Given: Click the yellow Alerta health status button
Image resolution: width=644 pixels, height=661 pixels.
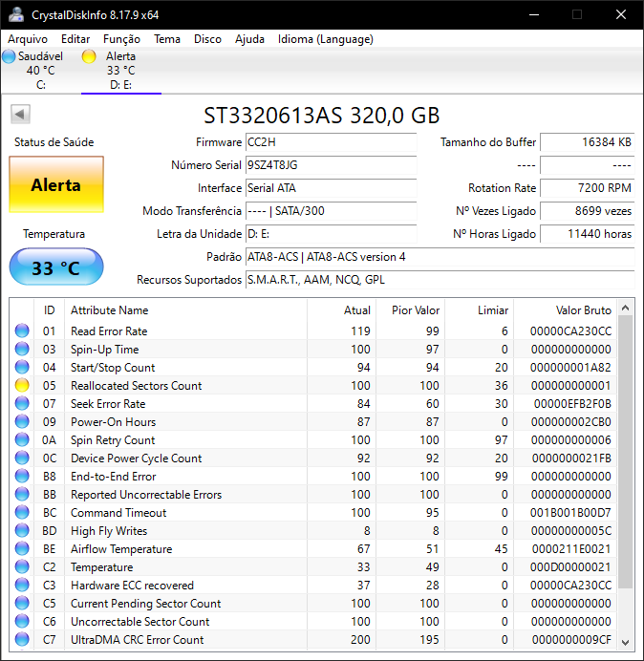Looking at the screenshot, I should tap(56, 184).
